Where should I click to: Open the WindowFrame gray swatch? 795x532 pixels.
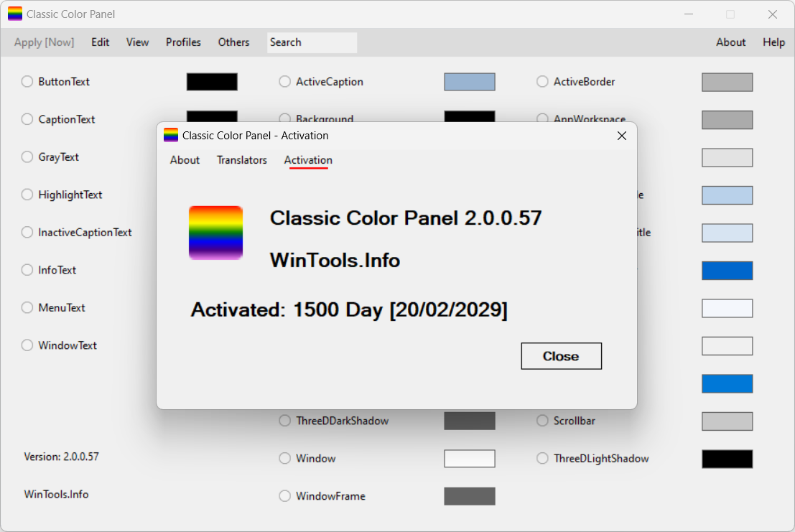pos(470,497)
